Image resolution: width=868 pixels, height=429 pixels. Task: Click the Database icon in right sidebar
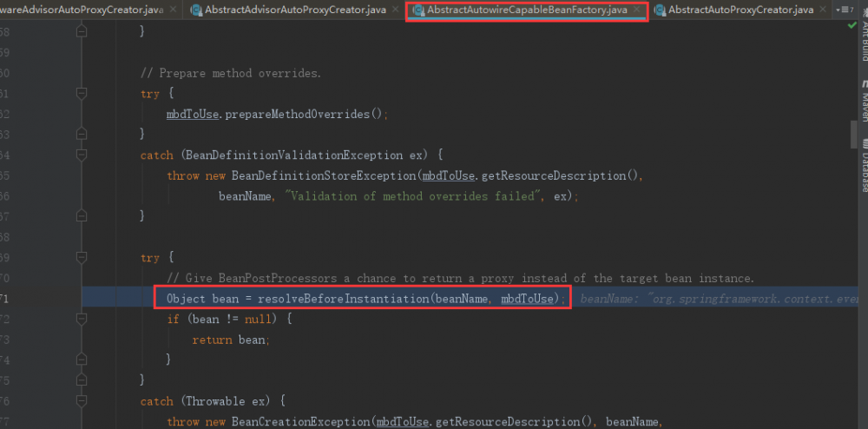[864, 144]
